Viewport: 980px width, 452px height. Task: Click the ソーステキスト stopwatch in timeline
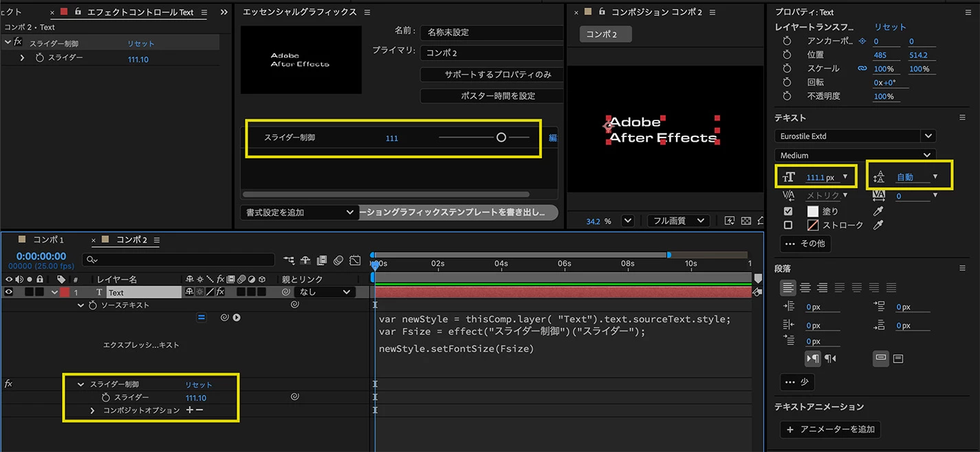tap(93, 305)
